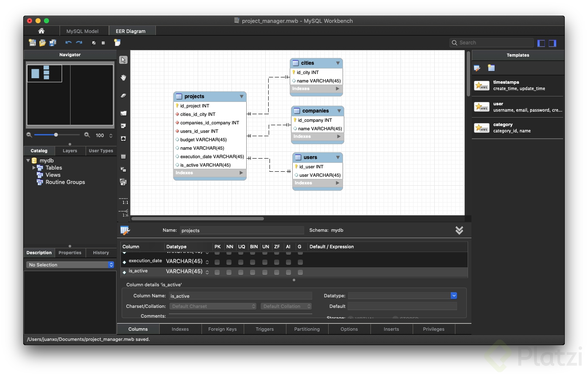
Task: Open datatype dropdown for the is_active row
Action: pyautogui.click(x=207, y=272)
